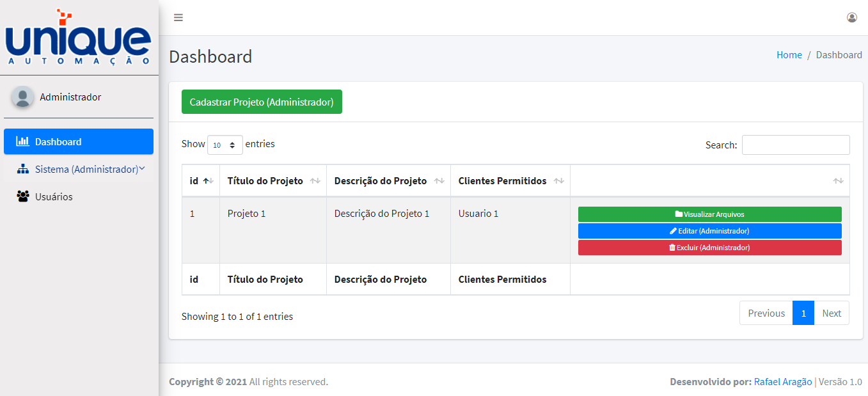Toggle sort on Clientes Permitidos column

pyautogui.click(x=558, y=181)
